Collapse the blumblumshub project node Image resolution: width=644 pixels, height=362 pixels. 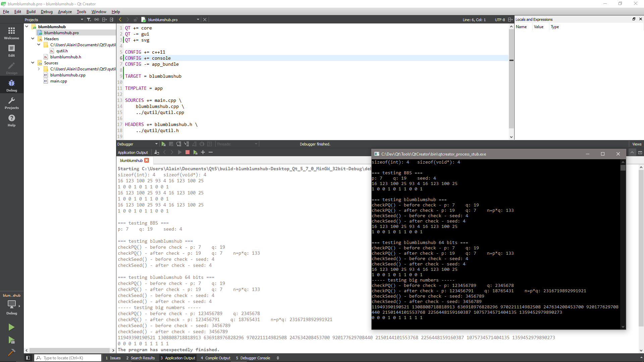[x=26, y=26]
